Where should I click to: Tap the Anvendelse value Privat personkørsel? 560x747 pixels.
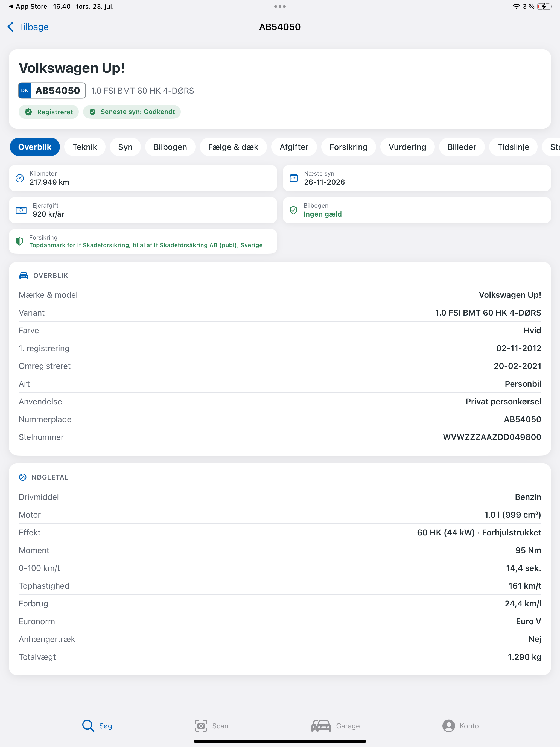(x=504, y=402)
